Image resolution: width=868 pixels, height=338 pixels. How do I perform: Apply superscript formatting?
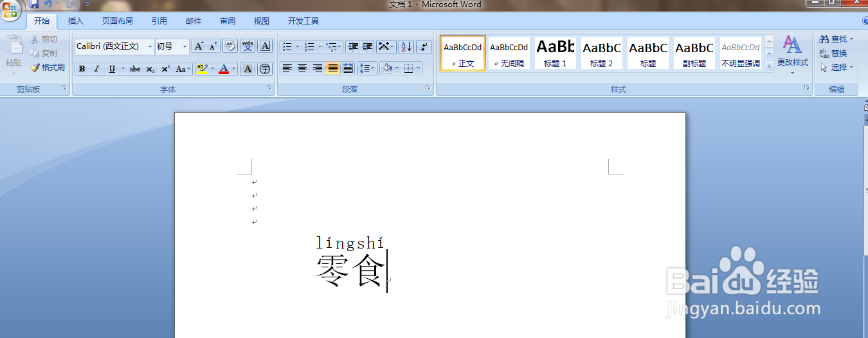pos(165,69)
